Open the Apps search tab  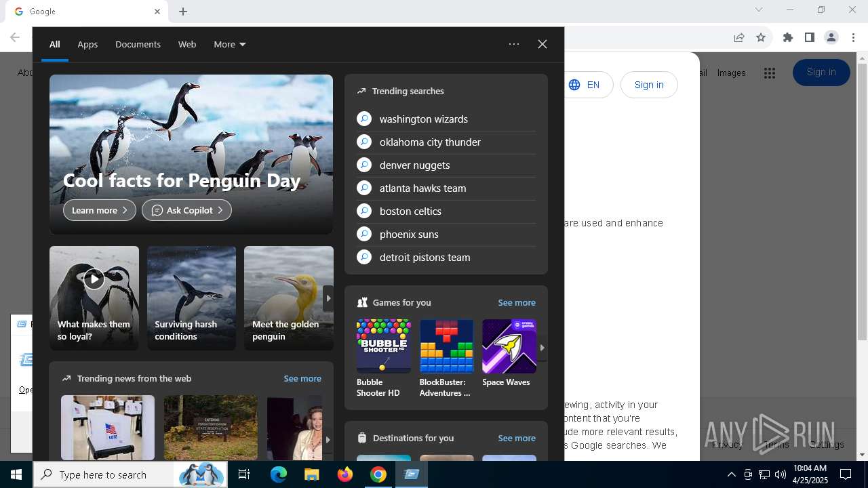tap(87, 44)
